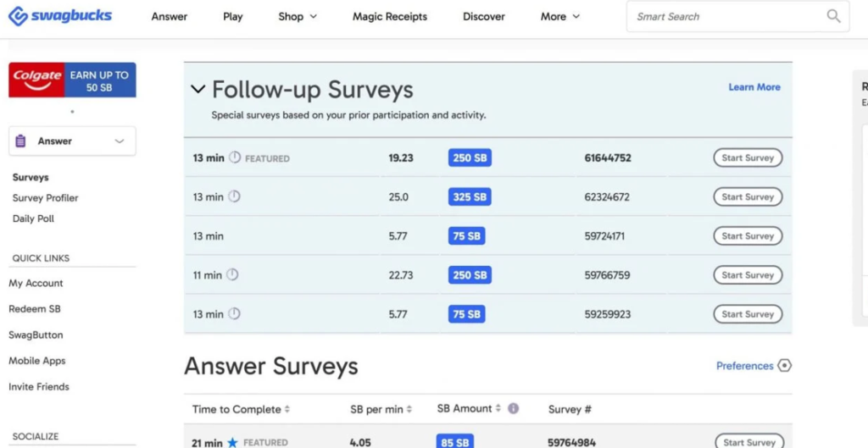Click the Preferences gear icon

pyautogui.click(x=785, y=366)
